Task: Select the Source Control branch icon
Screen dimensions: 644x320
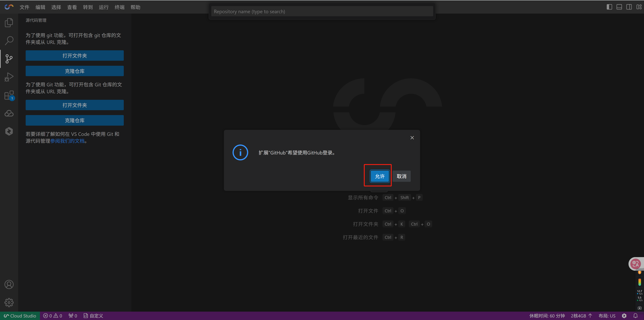Action: [9, 59]
